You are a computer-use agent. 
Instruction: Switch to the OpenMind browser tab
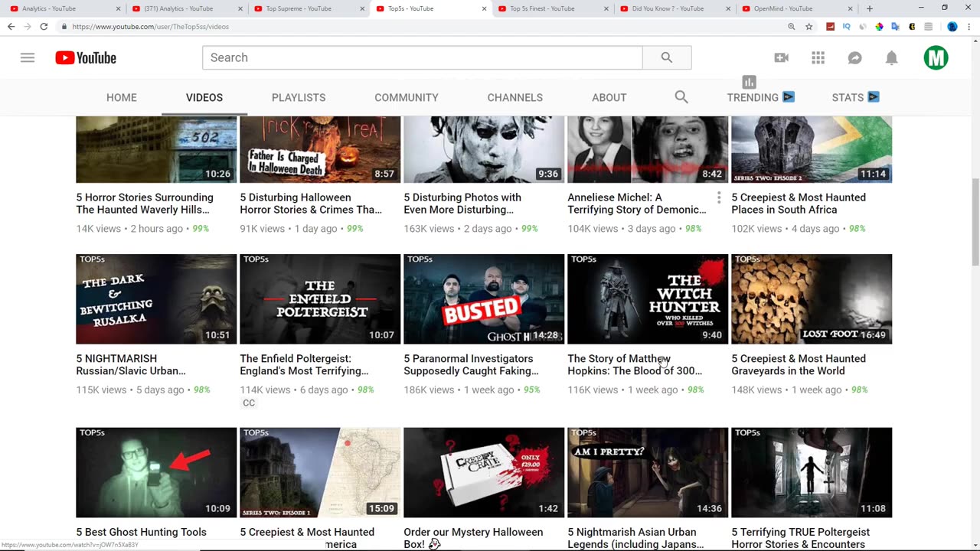796,8
